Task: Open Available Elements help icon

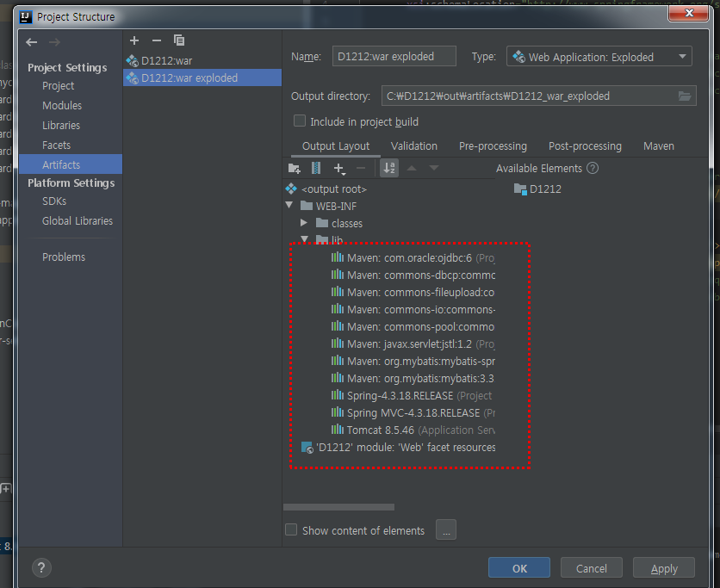Action: click(x=593, y=168)
